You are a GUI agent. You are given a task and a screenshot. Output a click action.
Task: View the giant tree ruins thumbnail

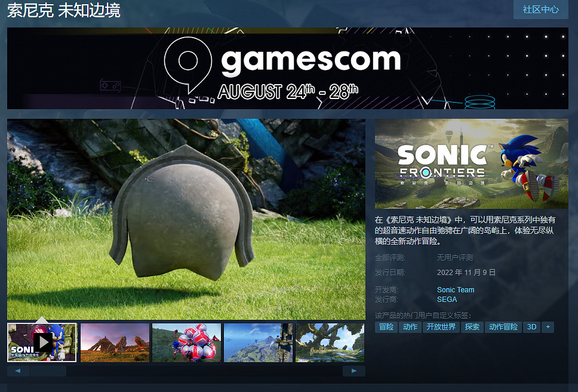(x=330, y=342)
